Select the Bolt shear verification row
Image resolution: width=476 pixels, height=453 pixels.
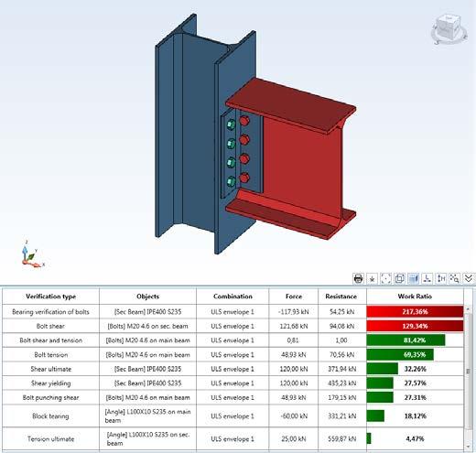click(x=233, y=326)
